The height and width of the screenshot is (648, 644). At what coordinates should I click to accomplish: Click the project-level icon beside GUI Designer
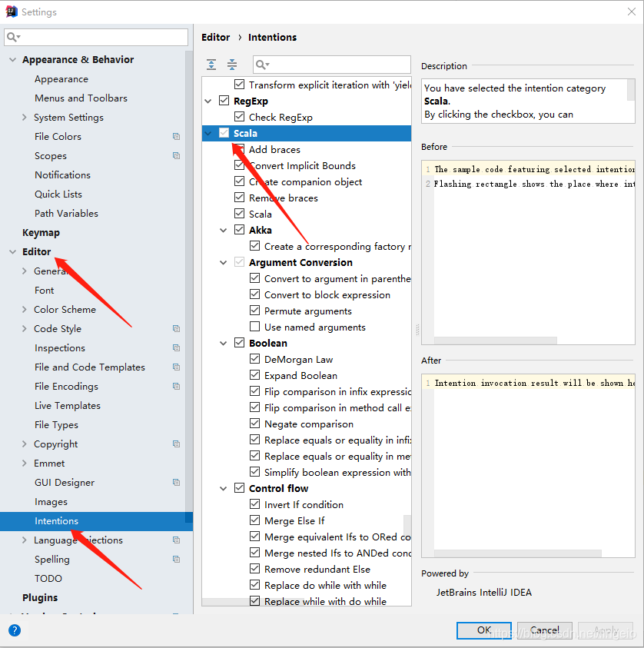point(177,482)
